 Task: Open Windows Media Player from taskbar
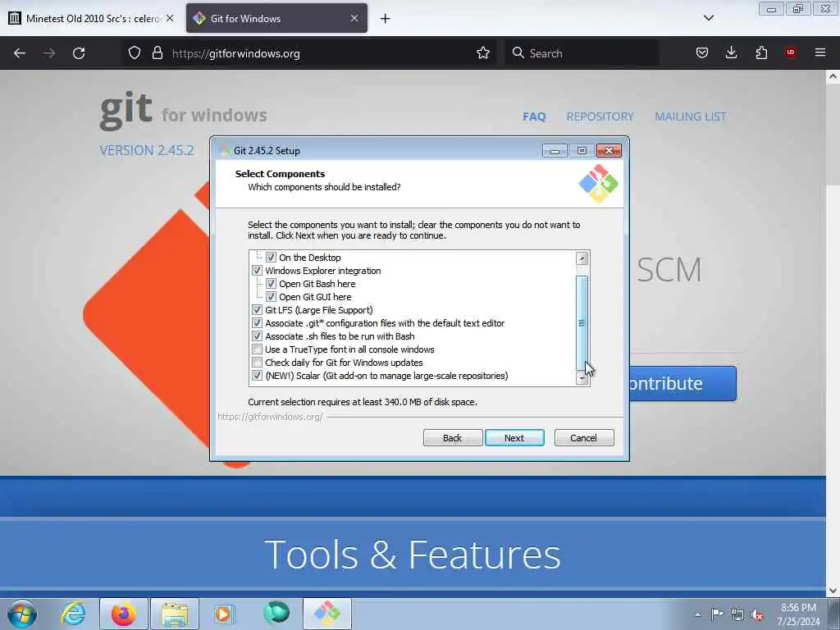(x=224, y=614)
